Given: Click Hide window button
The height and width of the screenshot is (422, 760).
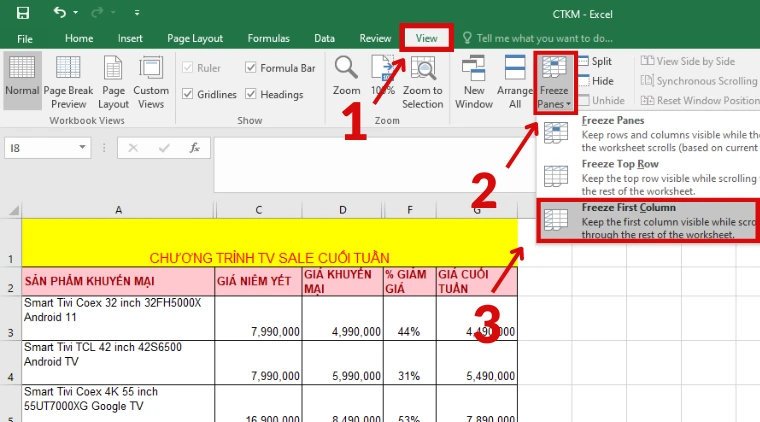Looking at the screenshot, I should coord(597,81).
